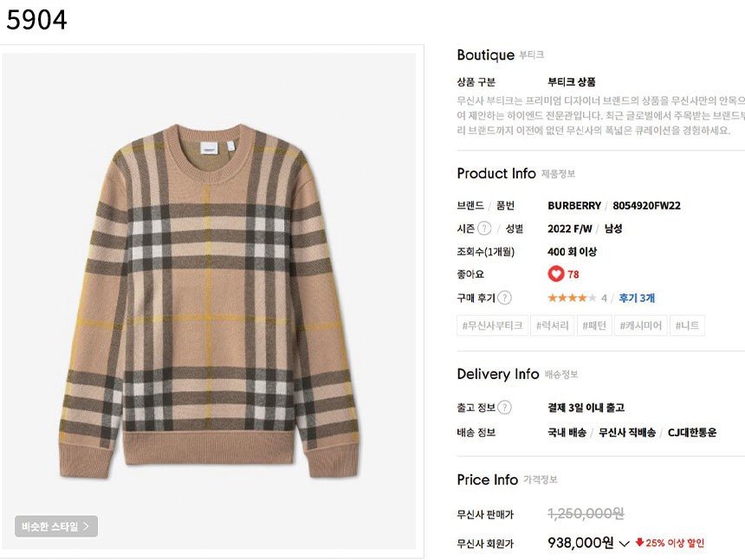The image size is (745, 560).
Task: Select the #패턴 hashtag
Action: pyautogui.click(x=594, y=325)
